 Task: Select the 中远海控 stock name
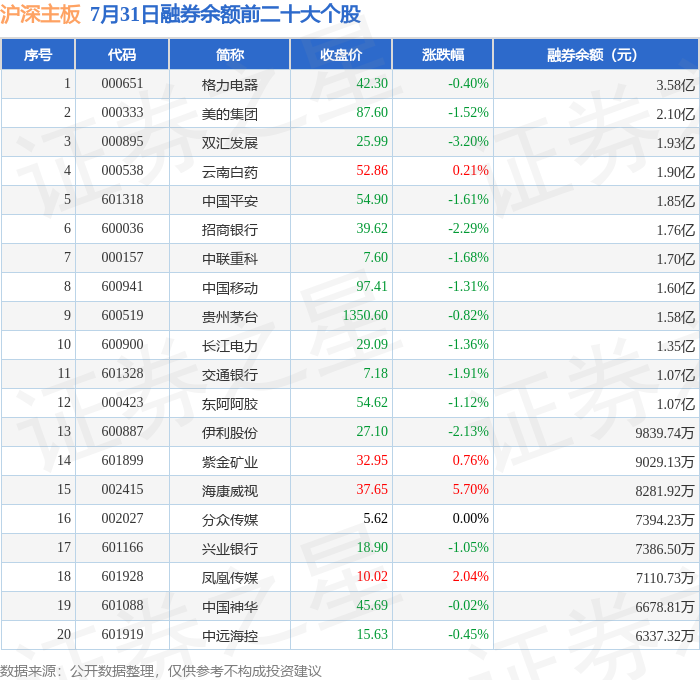[x=229, y=636]
